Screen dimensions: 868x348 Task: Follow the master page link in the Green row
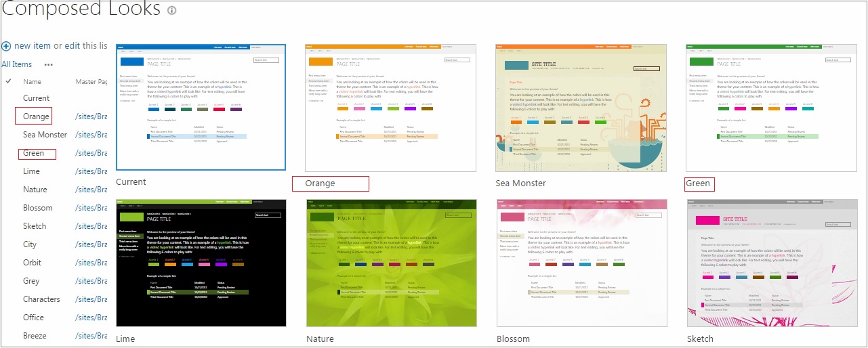[x=91, y=153]
